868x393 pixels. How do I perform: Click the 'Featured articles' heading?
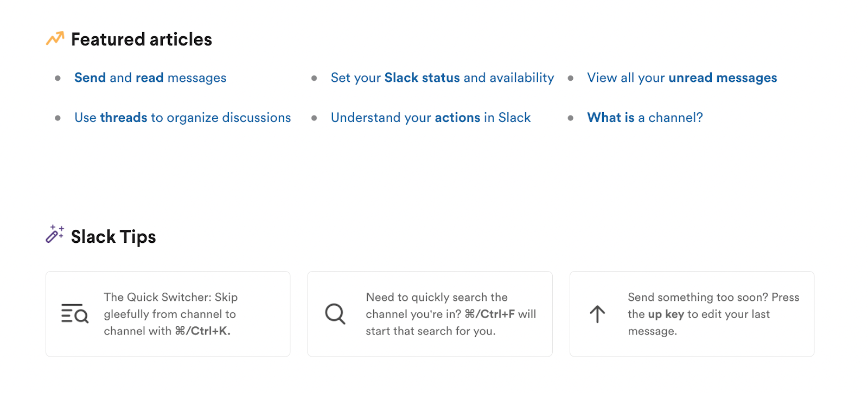click(x=142, y=40)
